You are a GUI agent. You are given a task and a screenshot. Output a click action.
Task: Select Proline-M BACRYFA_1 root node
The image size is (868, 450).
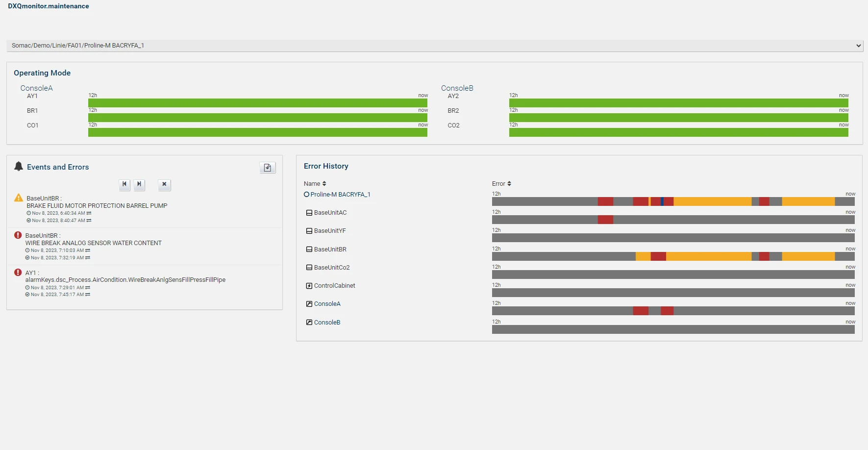(x=340, y=195)
